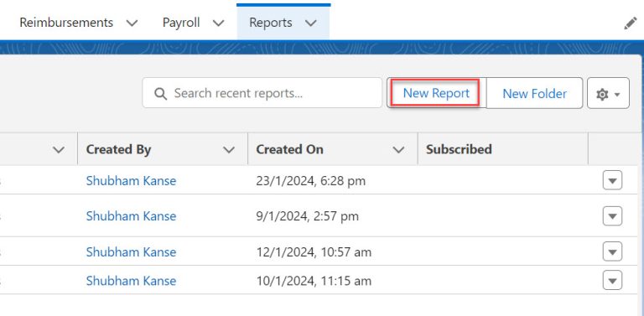Expand the Reimbursements tab chevron
644x316 pixels.
pyautogui.click(x=132, y=23)
